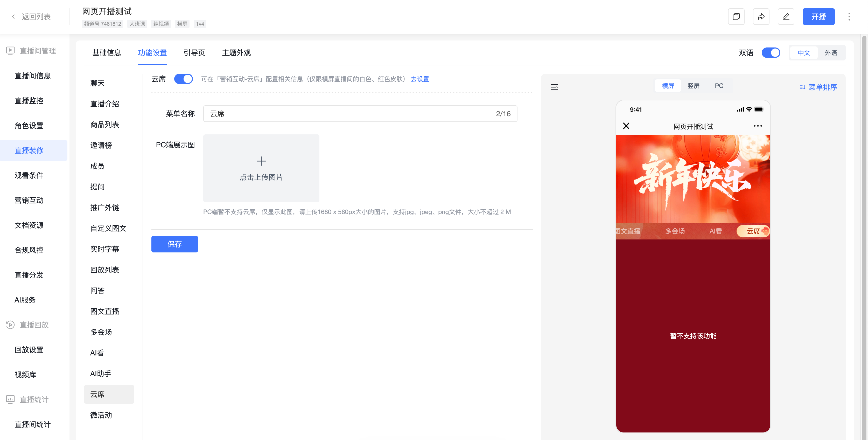Click the 菜单名称 input field
This screenshot has width=868, height=440.
tap(360, 114)
